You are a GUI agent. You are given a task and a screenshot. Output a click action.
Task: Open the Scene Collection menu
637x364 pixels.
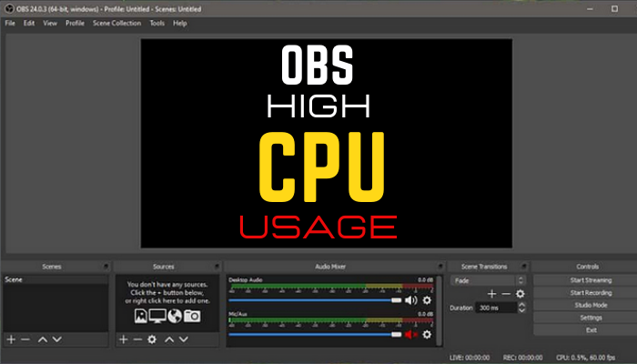[117, 23]
